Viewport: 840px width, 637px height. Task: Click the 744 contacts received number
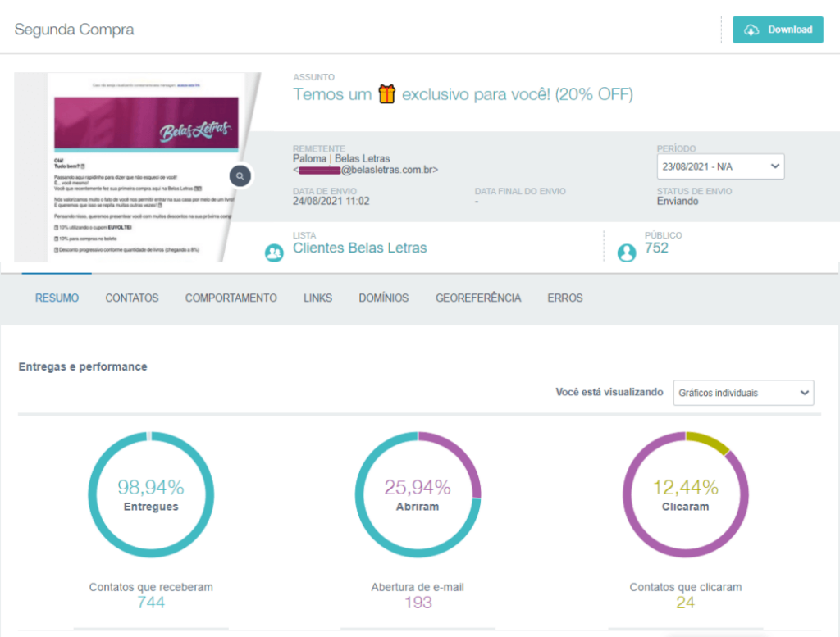151,603
